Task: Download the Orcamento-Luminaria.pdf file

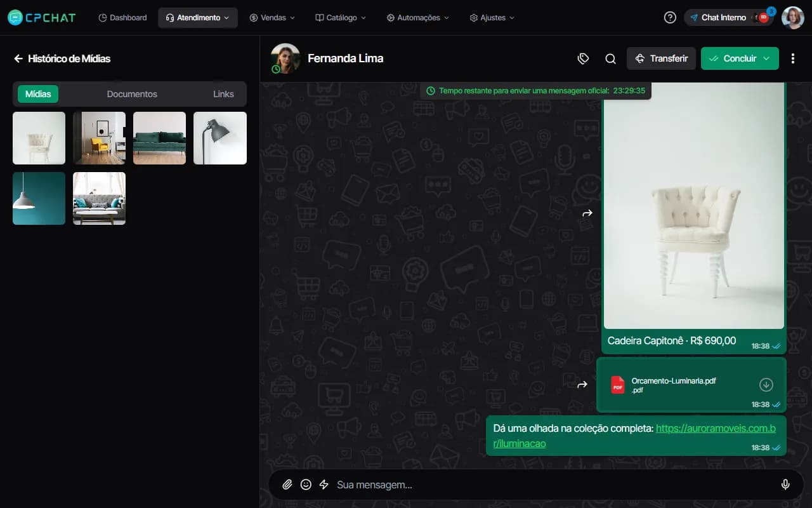Action: [x=766, y=385]
